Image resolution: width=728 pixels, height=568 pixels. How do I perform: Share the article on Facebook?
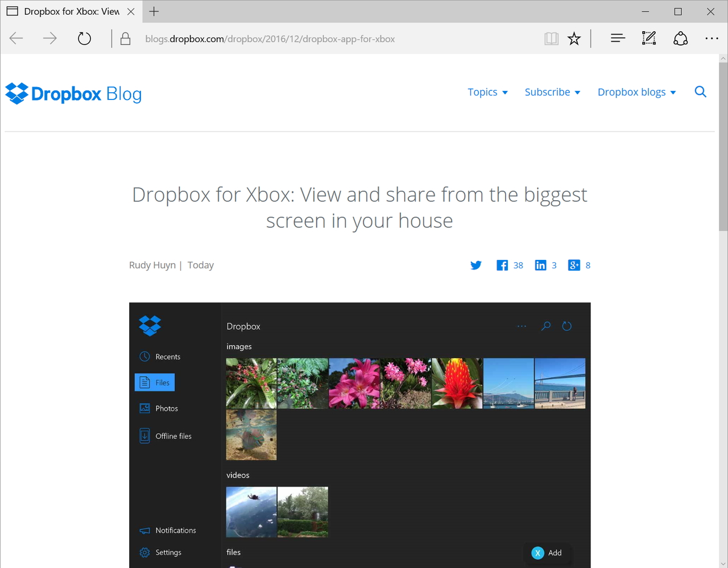point(502,265)
